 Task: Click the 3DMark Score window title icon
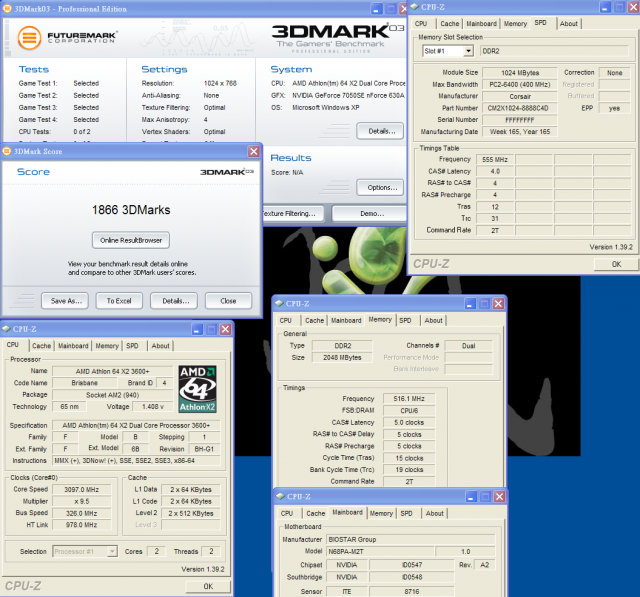click(7, 151)
